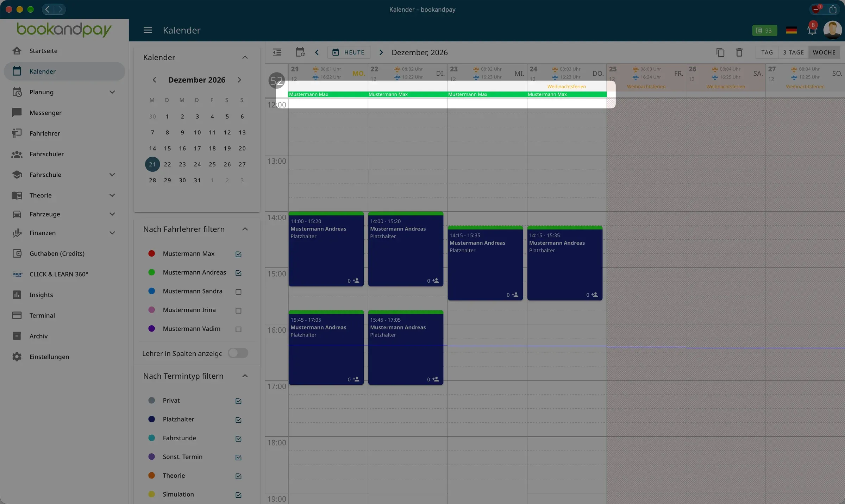Uncheck Mustermann Max filter checkbox
845x504 pixels.
(x=238, y=254)
